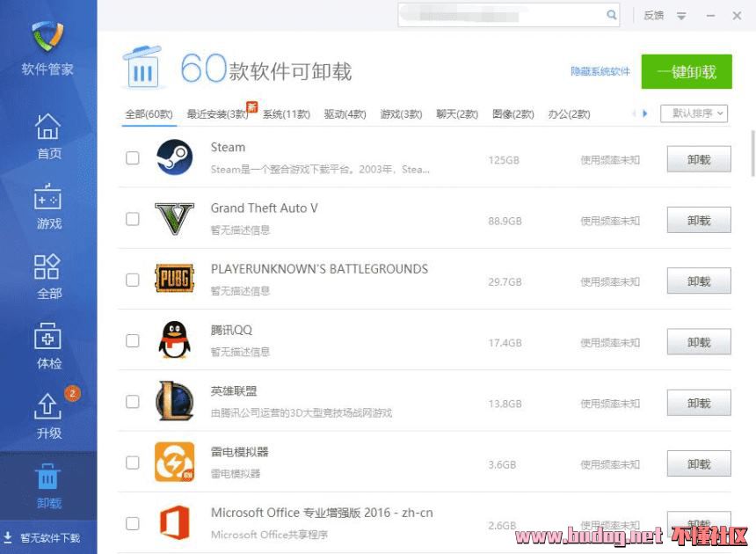Check the PLAYERUNKNOWN'S BATTLEGROUNDS checkbox
The width and height of the screenshot is (756, 554).
click(133, 280)
